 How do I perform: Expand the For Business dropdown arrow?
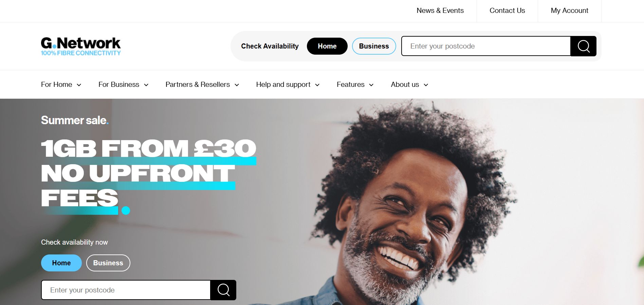[146, 85]
